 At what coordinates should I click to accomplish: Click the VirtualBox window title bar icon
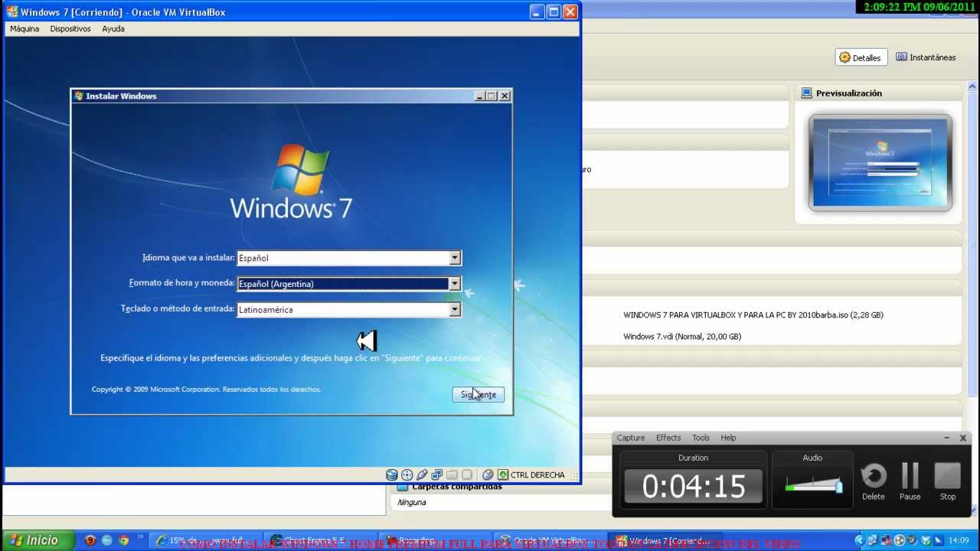coord(12,12)
